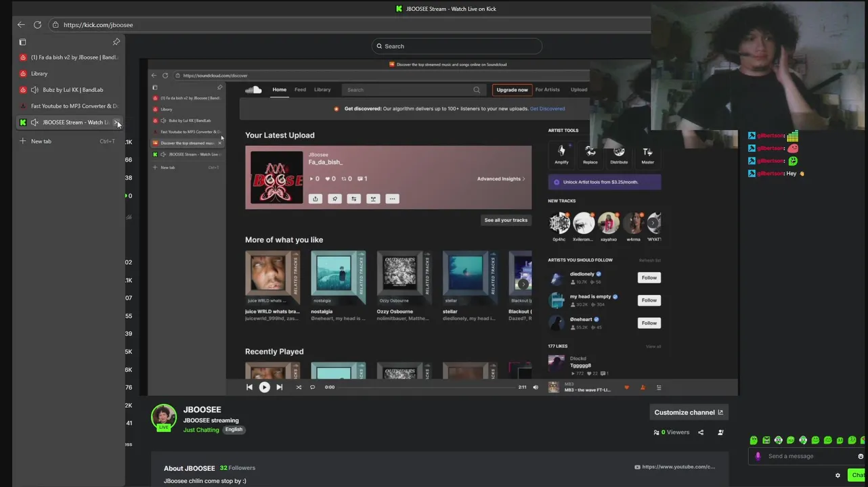Open juice WRLD related tracks cover
Viewport: 868px width, 487px height.
point(272,278)
